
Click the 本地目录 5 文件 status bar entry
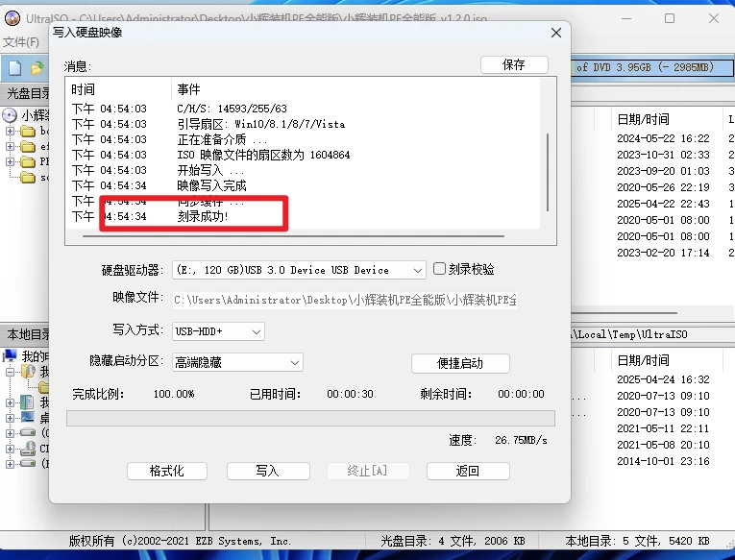pyautogui.click(x=637, y=541)
